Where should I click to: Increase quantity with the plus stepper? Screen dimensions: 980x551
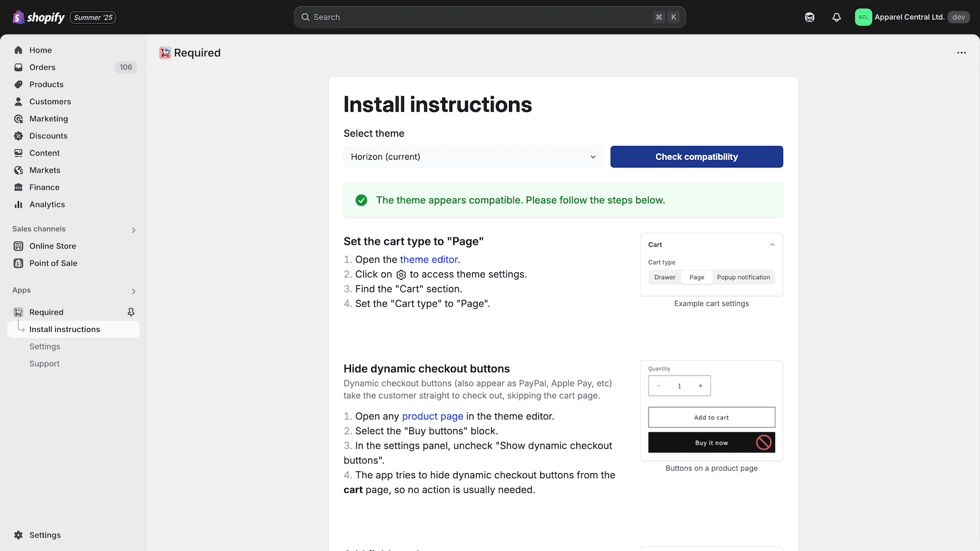(x=700, y=386)
